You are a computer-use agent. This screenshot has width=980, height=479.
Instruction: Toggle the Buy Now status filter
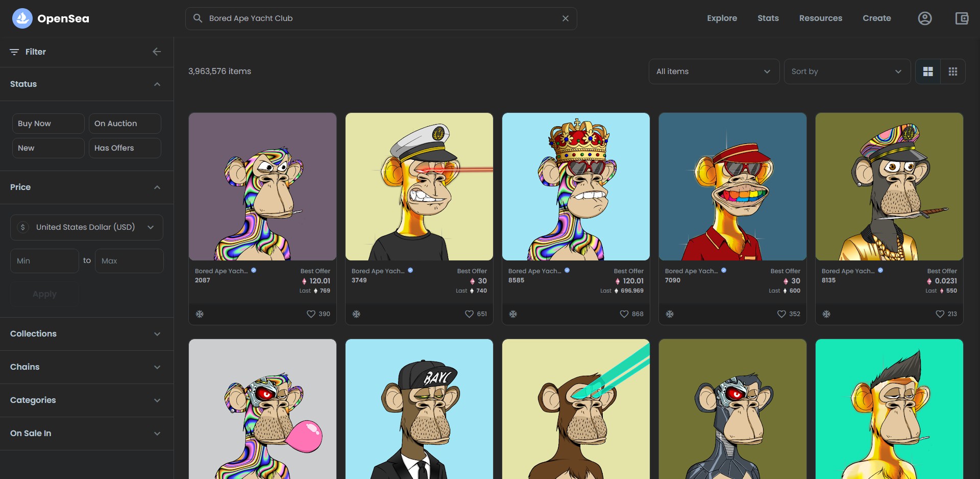pos(48,124)
